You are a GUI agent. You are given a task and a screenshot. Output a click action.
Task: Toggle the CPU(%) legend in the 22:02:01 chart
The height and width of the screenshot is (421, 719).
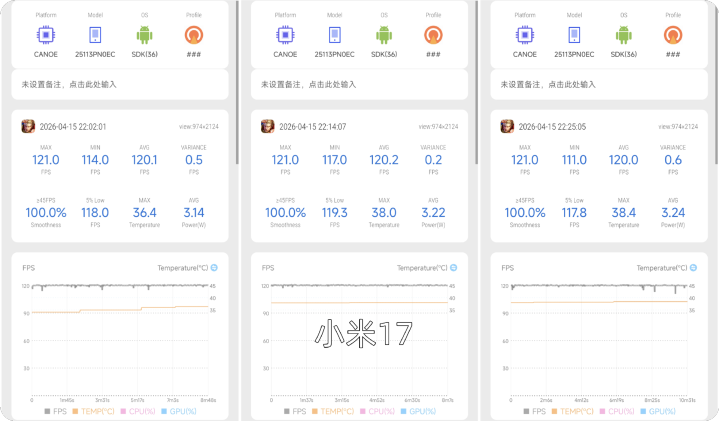pyautogui.click(x=138, y=411)
